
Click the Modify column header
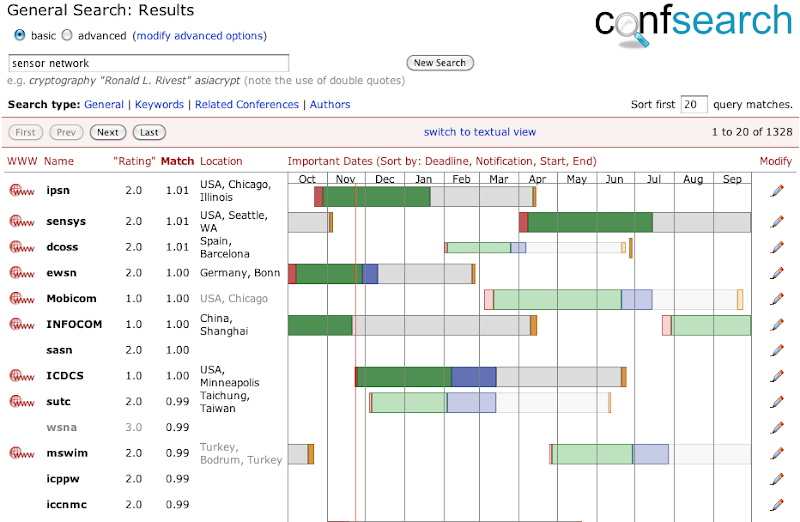776,161
